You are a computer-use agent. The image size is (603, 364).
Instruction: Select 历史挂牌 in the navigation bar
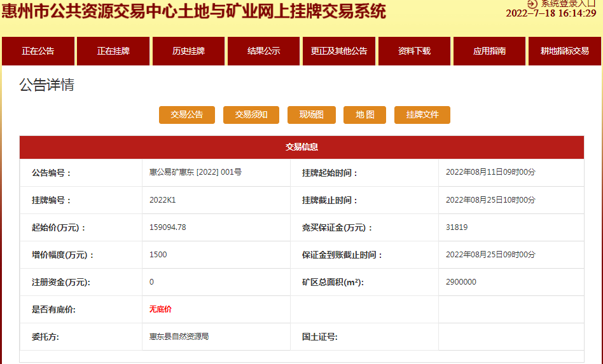[188, 51]
